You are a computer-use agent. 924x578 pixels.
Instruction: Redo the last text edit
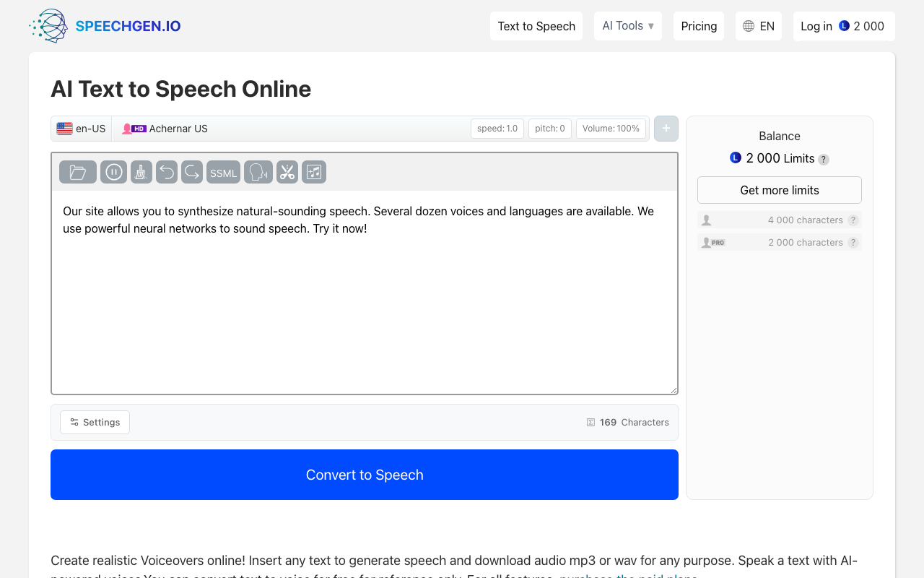(x=192, y=172)
